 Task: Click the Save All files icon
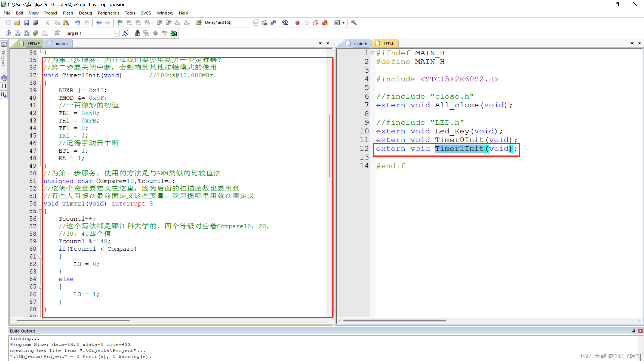(x=35, y=23)
